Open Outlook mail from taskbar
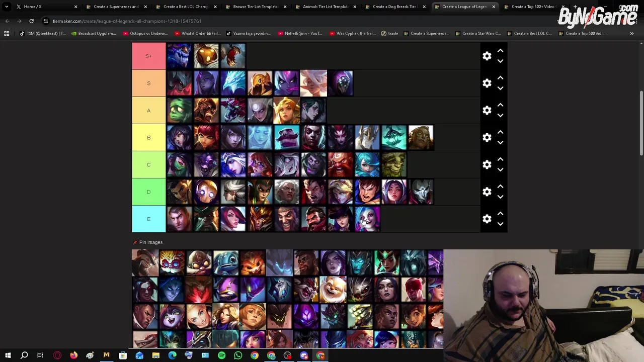The width and height of the screenshot is (644, 362). click(x=139, y=355)
